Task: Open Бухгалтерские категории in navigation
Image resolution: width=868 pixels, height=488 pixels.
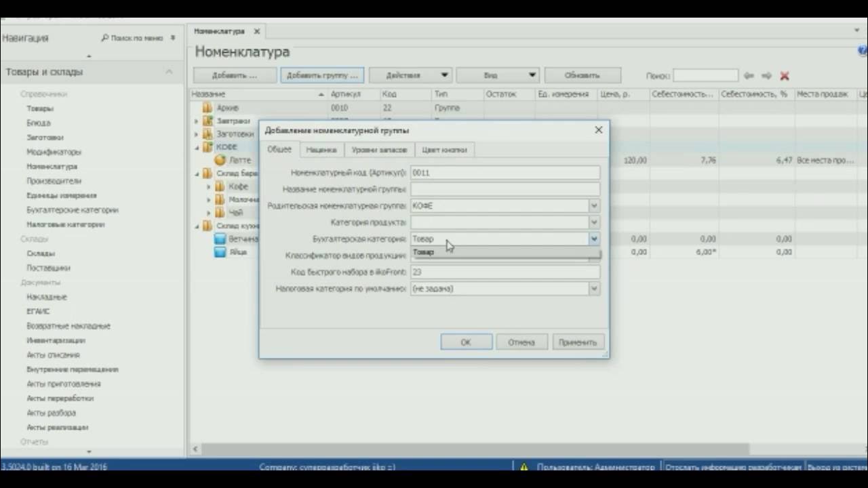Action: pyautogui.click(x=73, y=210)
